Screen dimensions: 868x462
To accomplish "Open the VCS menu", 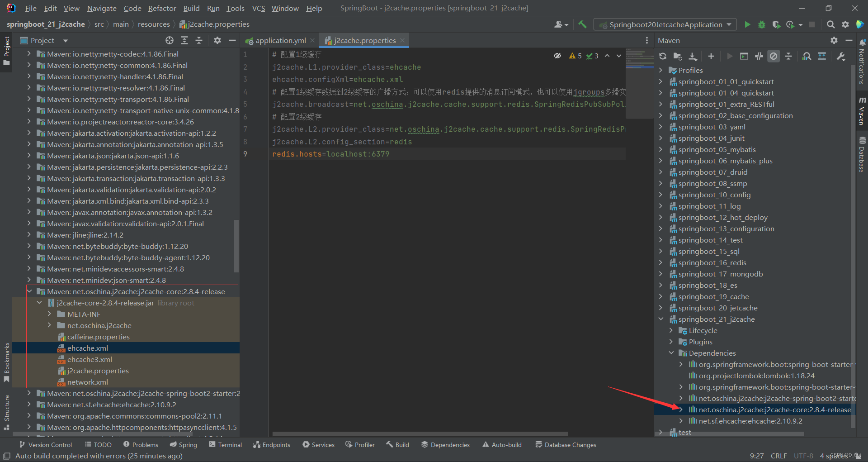I will coord(259,8).
